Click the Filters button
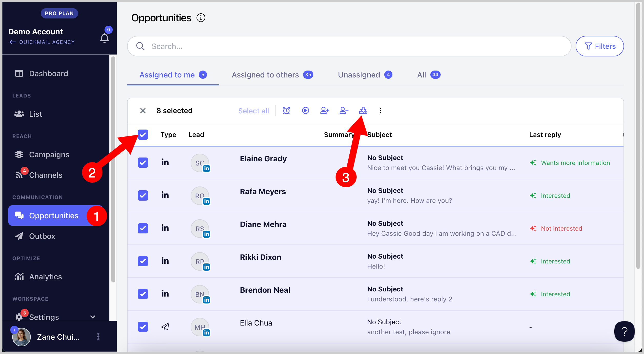Viewport: 644px width, 354px height. point(599,46)
